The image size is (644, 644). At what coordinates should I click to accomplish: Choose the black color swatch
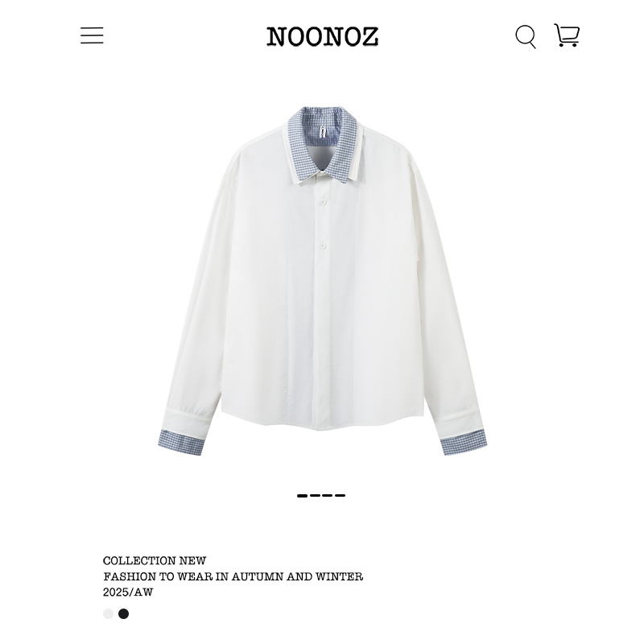click(x=124, y=613)
